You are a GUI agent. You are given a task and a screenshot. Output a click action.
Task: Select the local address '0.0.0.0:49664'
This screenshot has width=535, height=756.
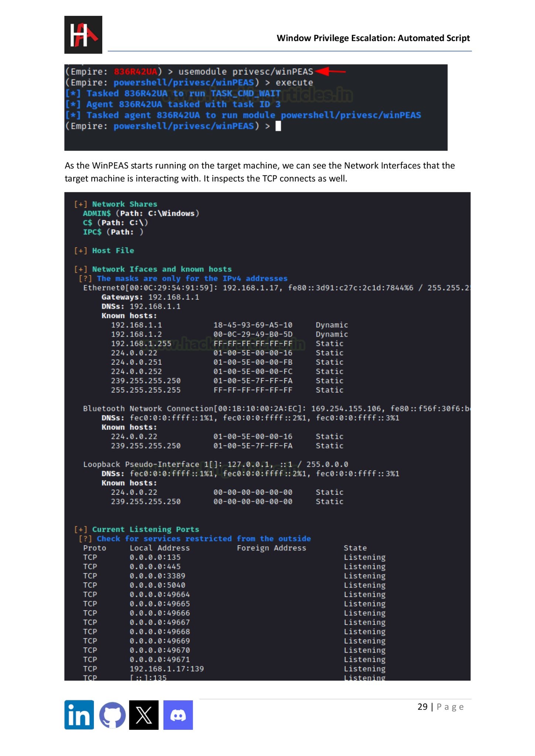tap(160, 594)
